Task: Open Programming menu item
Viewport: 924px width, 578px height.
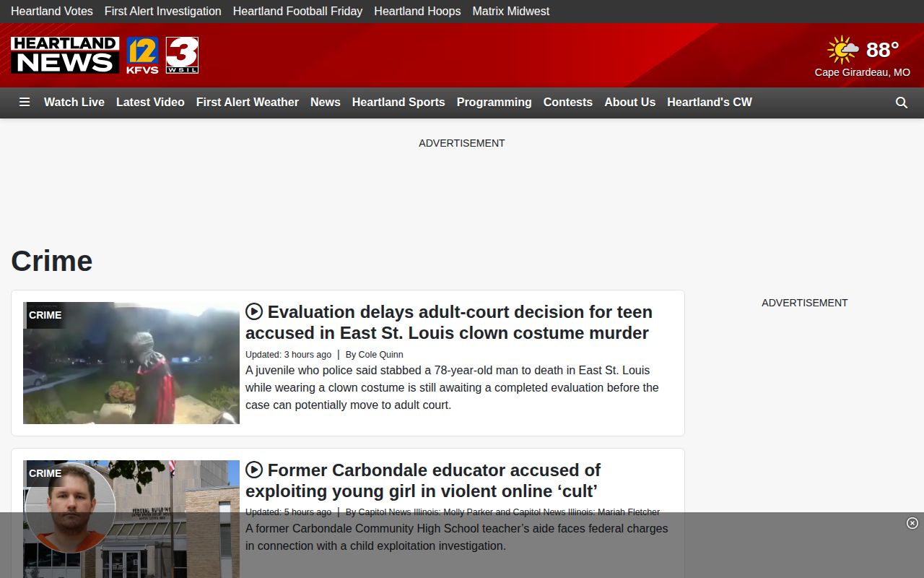Action: (x=494, y=103)
